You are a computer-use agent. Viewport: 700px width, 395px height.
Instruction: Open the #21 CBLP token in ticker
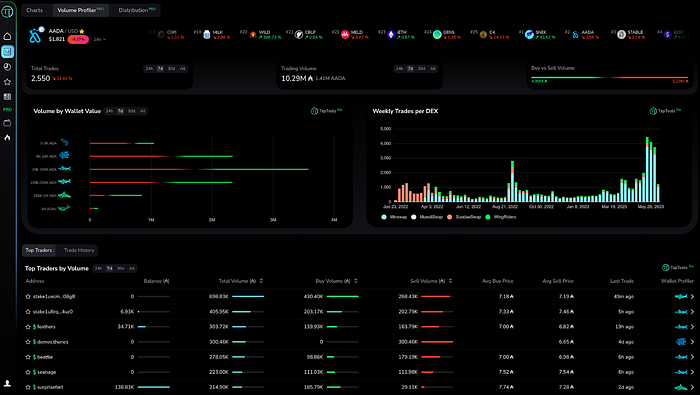click(x=304, y=34)
